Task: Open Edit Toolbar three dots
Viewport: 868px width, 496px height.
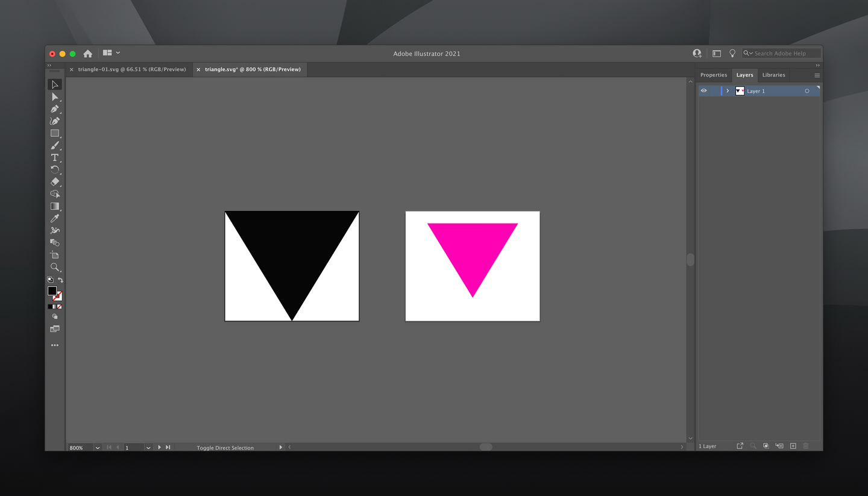Action: (55, 345)
